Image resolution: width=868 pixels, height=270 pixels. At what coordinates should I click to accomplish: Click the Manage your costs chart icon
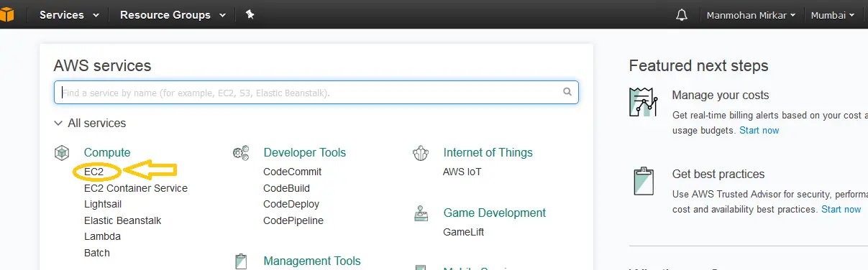click(643, 102)
